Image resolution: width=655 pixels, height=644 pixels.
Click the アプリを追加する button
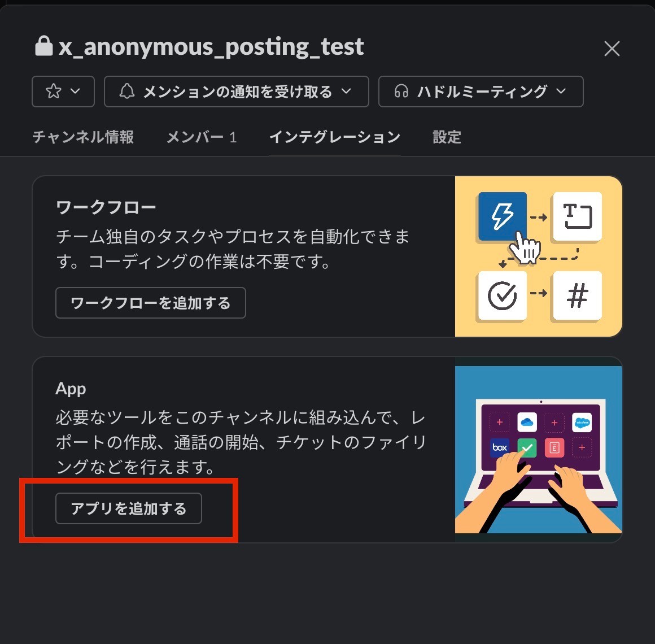point(129,508)
